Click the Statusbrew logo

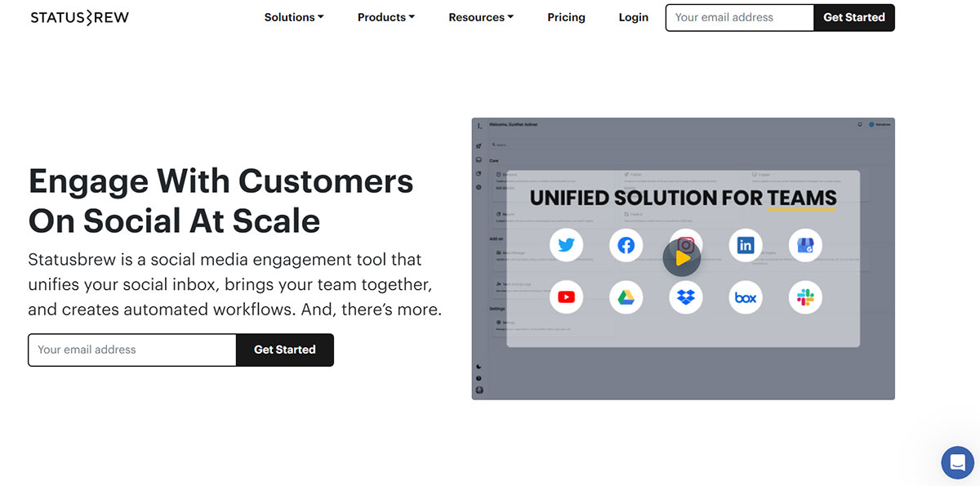[x=80, y=17]
